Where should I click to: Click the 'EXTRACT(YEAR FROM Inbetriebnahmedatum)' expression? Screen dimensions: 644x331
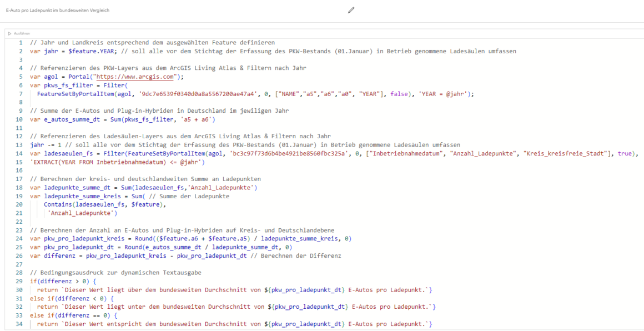(x=98, y=162)
